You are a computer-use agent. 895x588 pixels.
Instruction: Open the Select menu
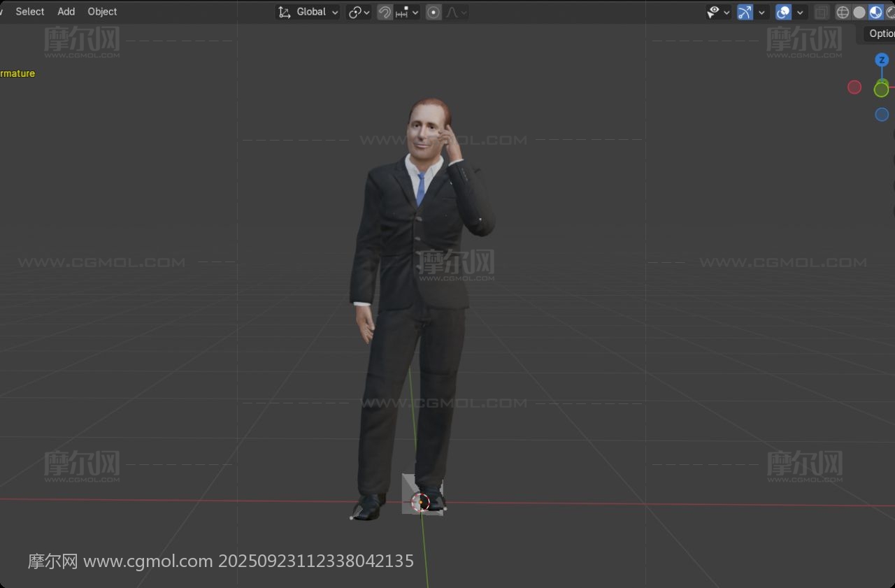(x=30, y=11)
